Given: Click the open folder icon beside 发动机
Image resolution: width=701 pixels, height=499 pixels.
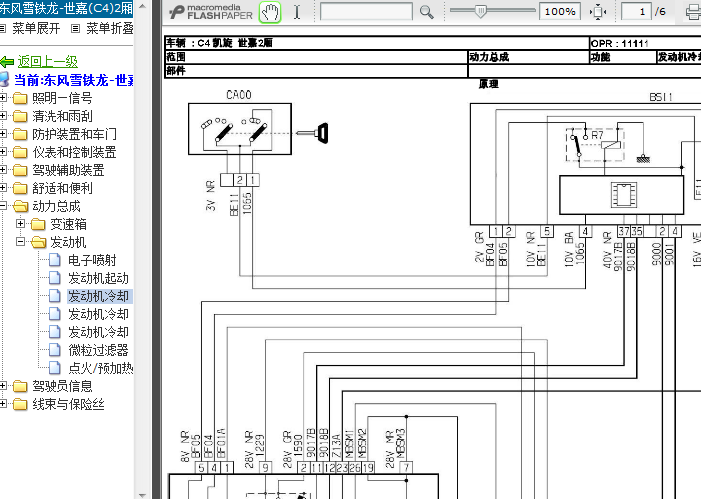Looking at the screenshot, I should (x=38, y=242).
